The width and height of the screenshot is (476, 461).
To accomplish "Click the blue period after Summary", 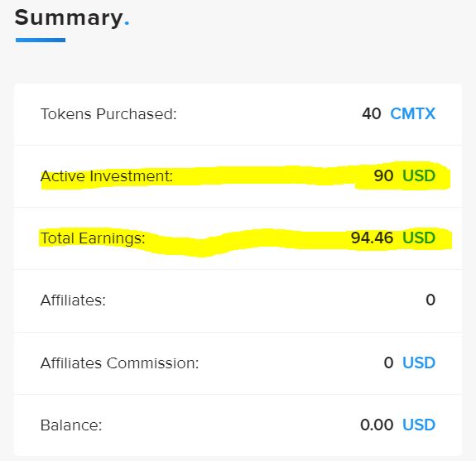I will pyautogui.click(x=127, y=22).
